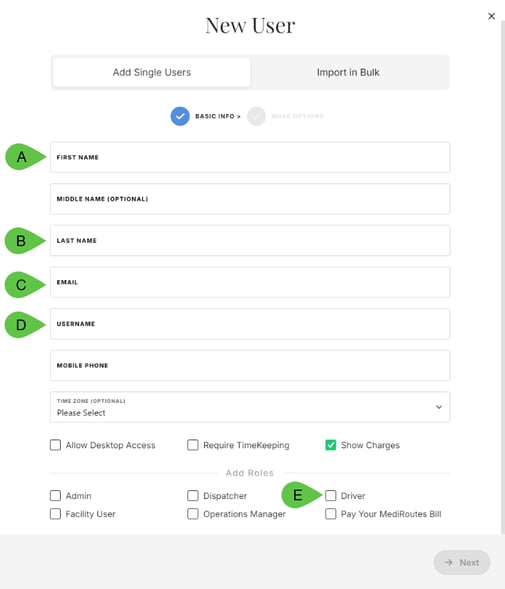Click the Next button
This screenshot has height=589, width=505.
(x=462, y=562)
